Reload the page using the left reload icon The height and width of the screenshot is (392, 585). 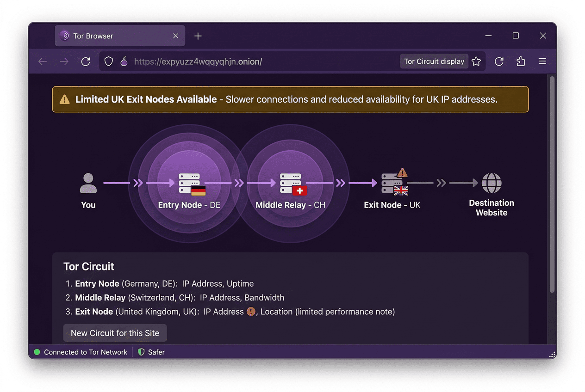point(86,61)
